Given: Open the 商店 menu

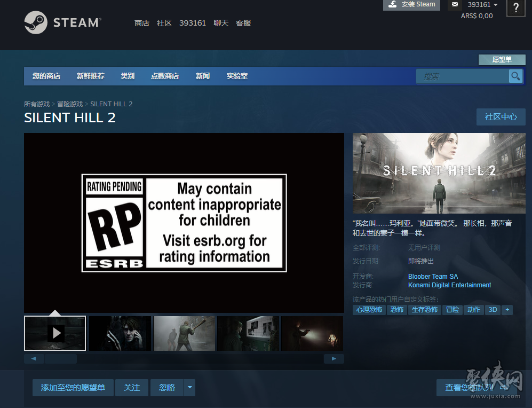Looking at the screenshot, I should [141, 23].
